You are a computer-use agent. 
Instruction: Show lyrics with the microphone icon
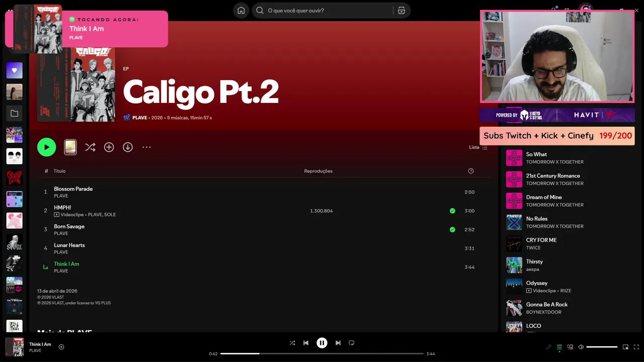548,347
